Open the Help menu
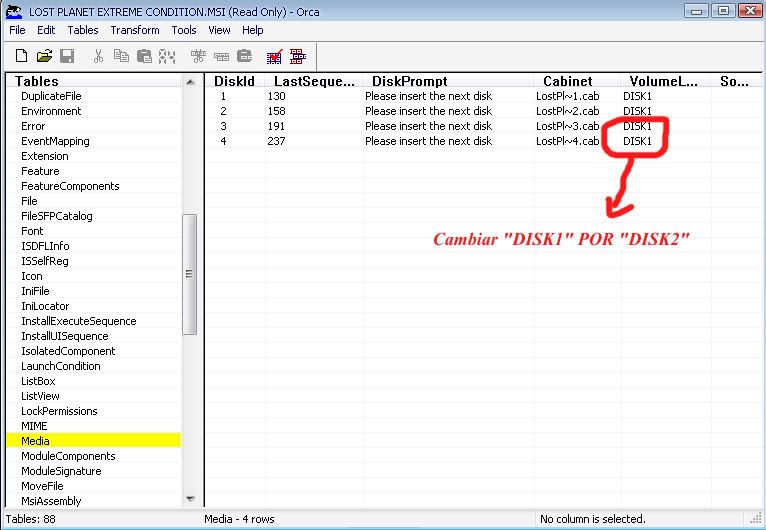 pyautogui.click(x=253, y=30)
